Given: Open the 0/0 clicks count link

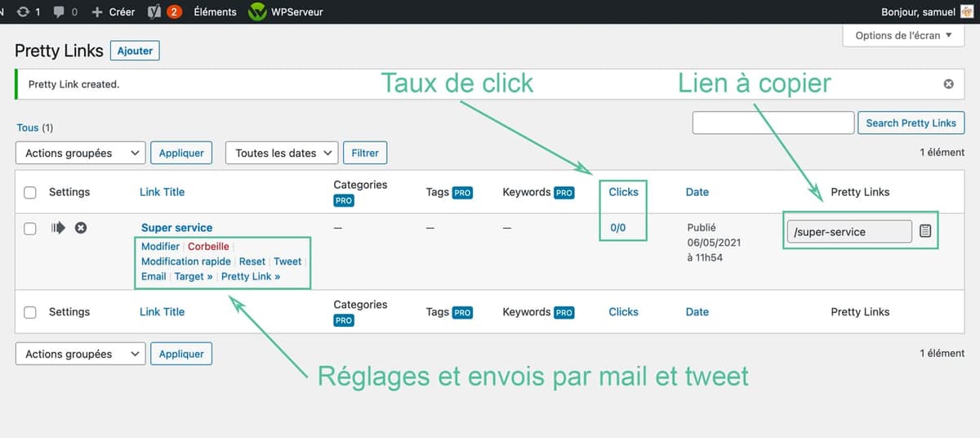Looking at the screenshot, I should tap(617, 228).
